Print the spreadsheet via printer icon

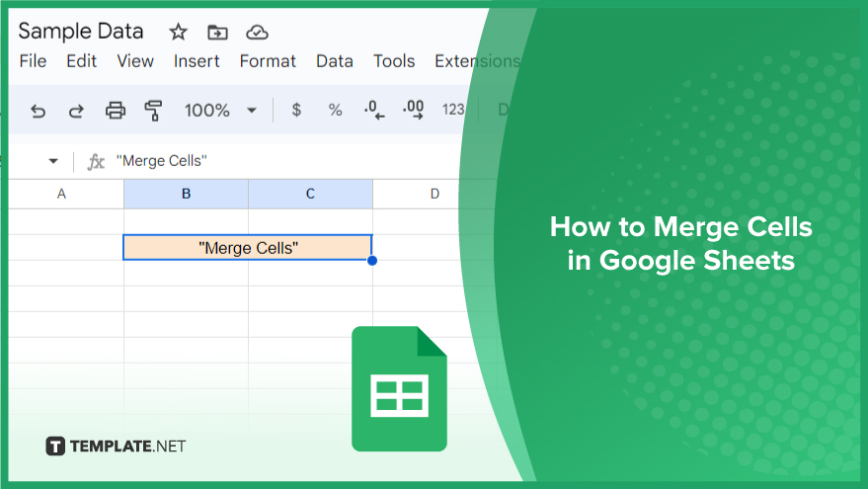(x=116, y=111)
